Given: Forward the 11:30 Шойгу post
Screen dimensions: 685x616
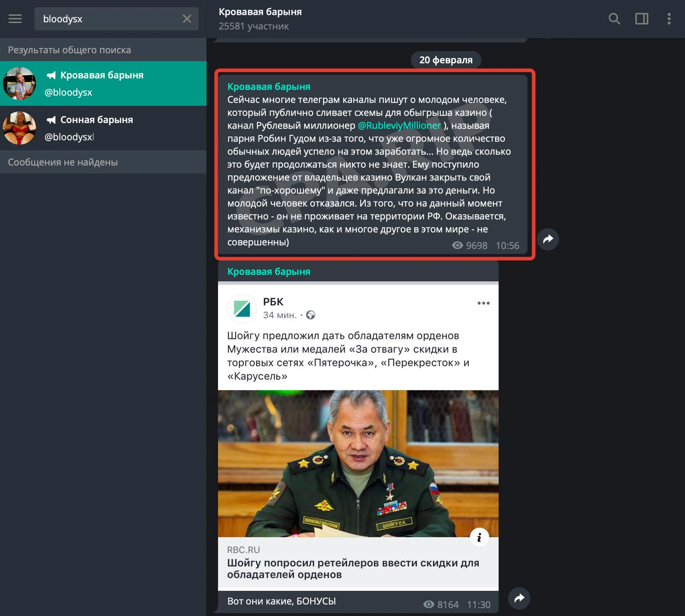Looking at the screenshot, I should pyautogui.click(x=519, y=598).
